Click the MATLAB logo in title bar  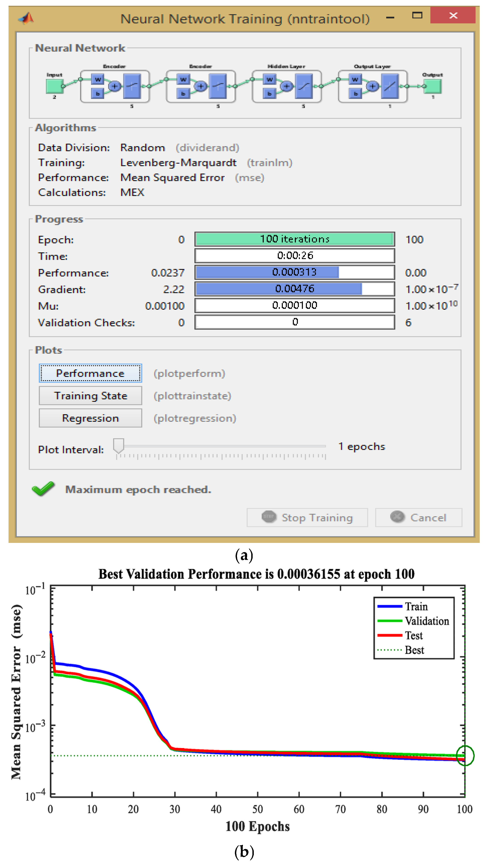[26, 18]
